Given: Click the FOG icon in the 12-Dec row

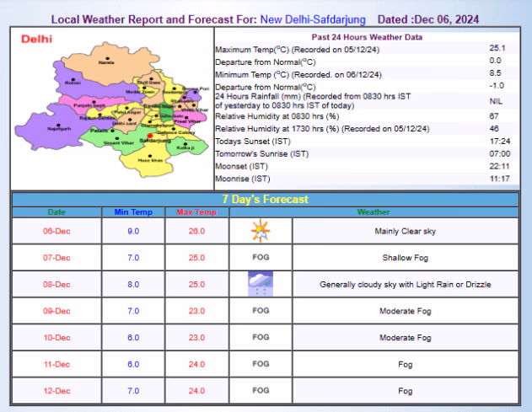Looking at the screenshot, I should tap(260, 391).
